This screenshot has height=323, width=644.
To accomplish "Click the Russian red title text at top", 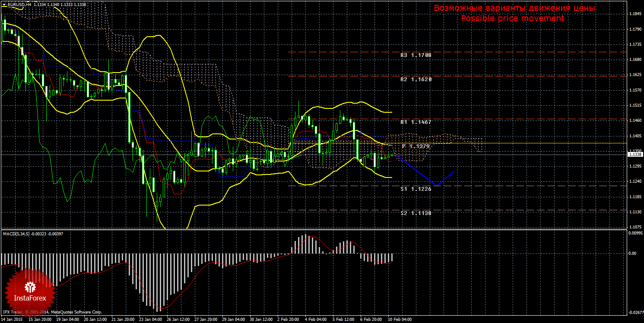I will click(x=514, y=8).
